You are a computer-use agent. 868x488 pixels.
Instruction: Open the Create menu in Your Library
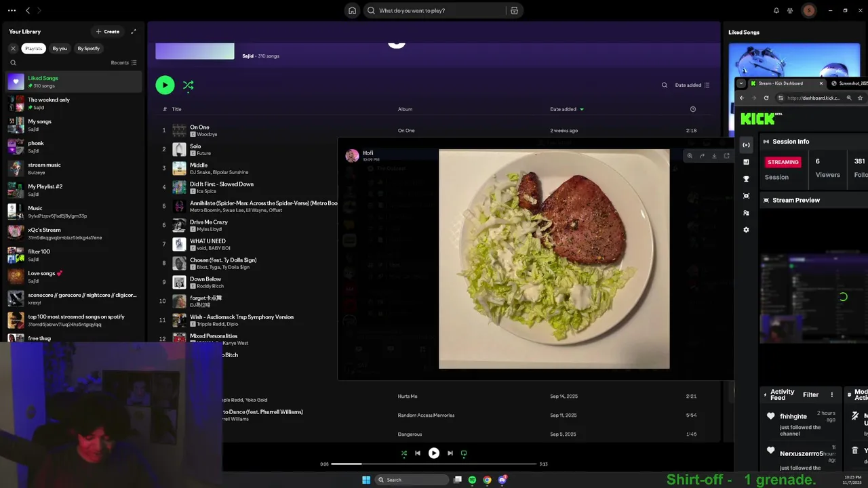pos(108,31)
